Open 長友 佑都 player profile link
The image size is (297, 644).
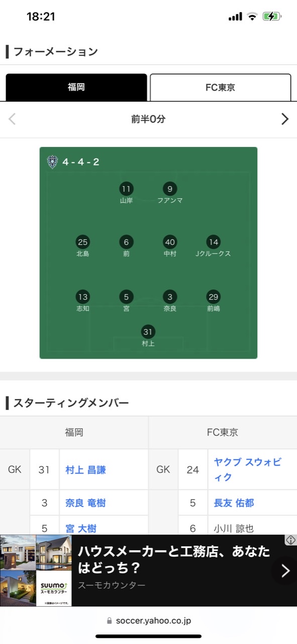point(234,503)
